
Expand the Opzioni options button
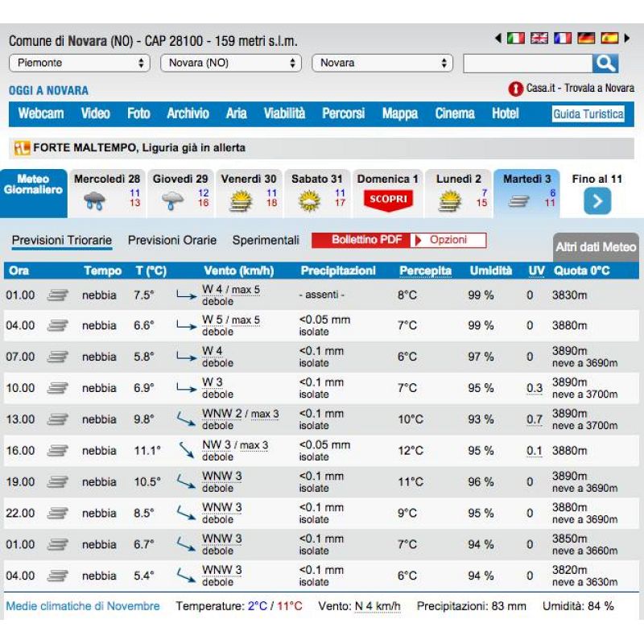point(448,240)
